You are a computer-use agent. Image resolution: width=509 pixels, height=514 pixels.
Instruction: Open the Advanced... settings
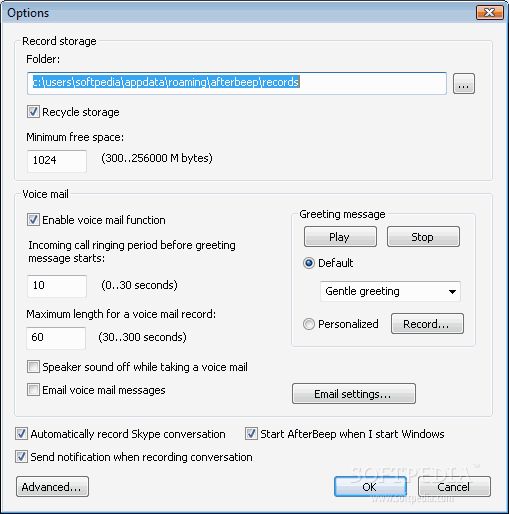pos(52,487)
